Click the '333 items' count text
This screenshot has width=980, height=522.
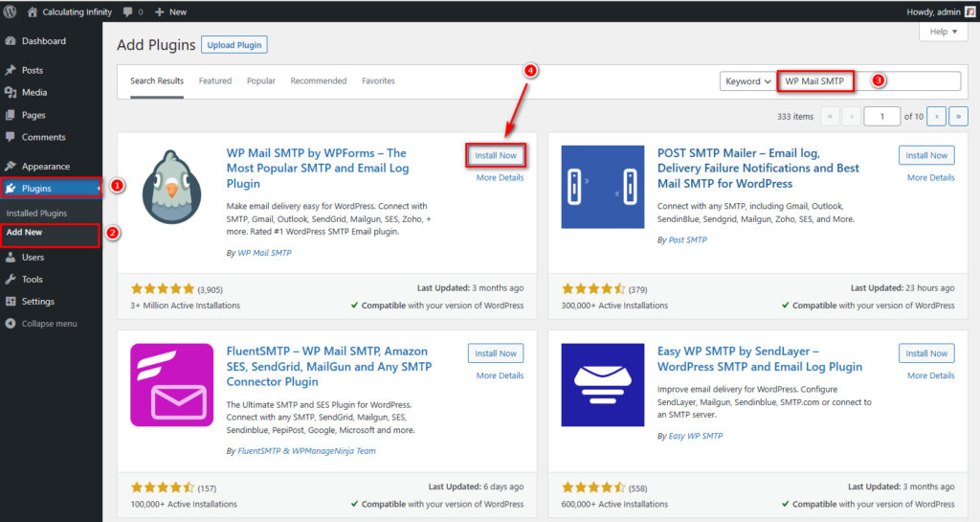coord(795,116)
